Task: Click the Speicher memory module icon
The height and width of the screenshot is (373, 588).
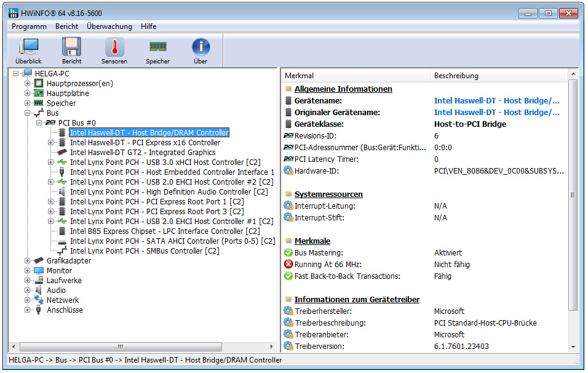Action: pos(157,50)
